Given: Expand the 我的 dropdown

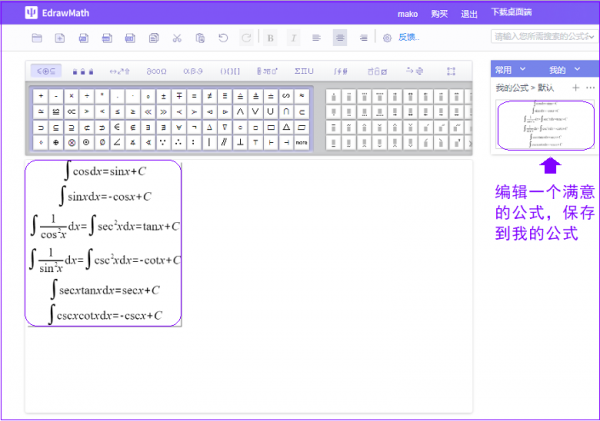Looking at the screenshot, I should pyautogui.click(x=561, y=70).
